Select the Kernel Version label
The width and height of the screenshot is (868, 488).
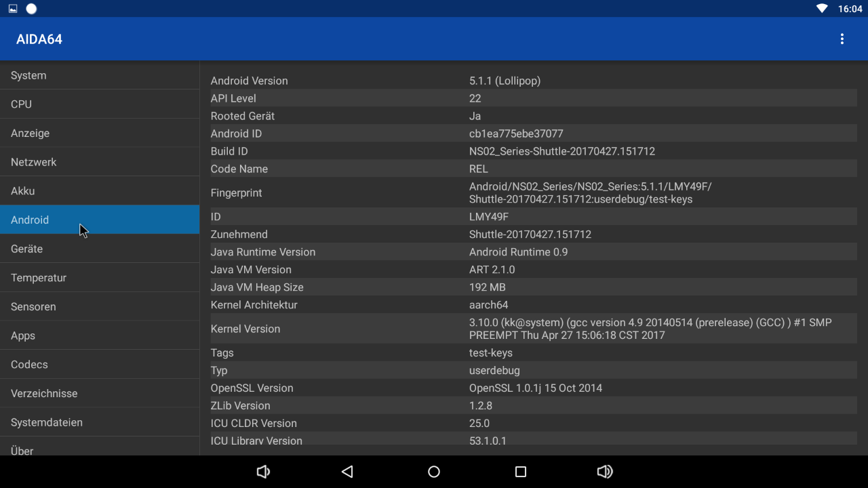click(245, 329)
